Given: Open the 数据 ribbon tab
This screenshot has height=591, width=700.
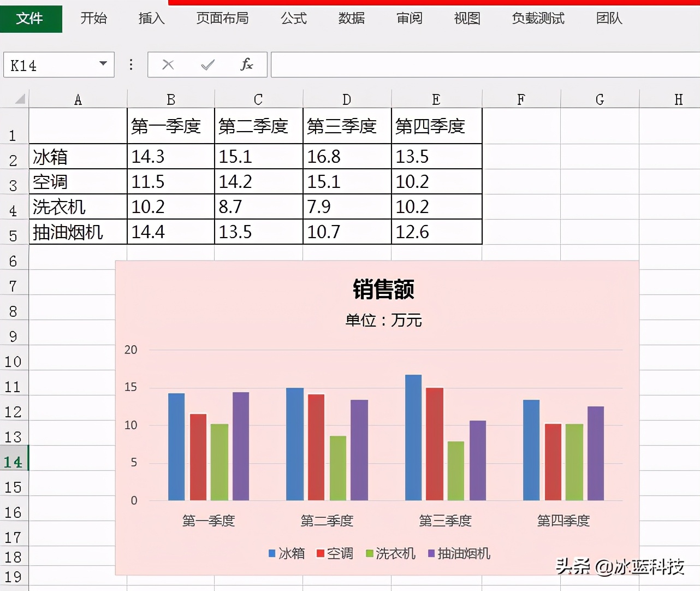Looking at the screenshot, I should pyautogui.click(x=352, y=19).
